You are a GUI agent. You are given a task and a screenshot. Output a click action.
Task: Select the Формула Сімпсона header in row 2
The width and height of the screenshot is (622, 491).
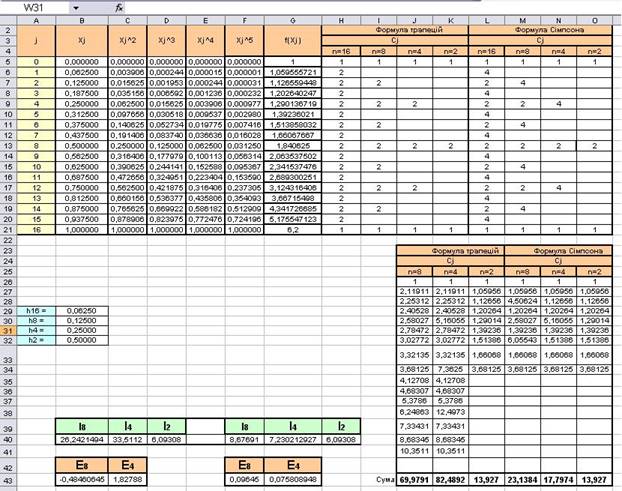(x=540, y=30)
